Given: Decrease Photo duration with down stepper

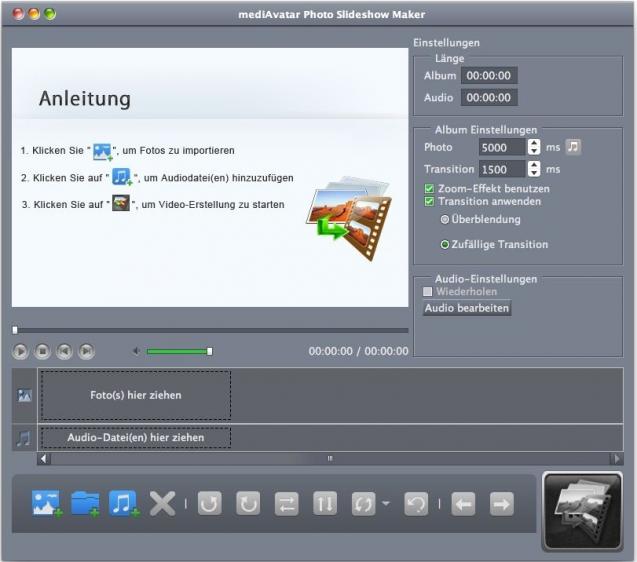Looking at the screenshot, I should [x=534, y=151].
